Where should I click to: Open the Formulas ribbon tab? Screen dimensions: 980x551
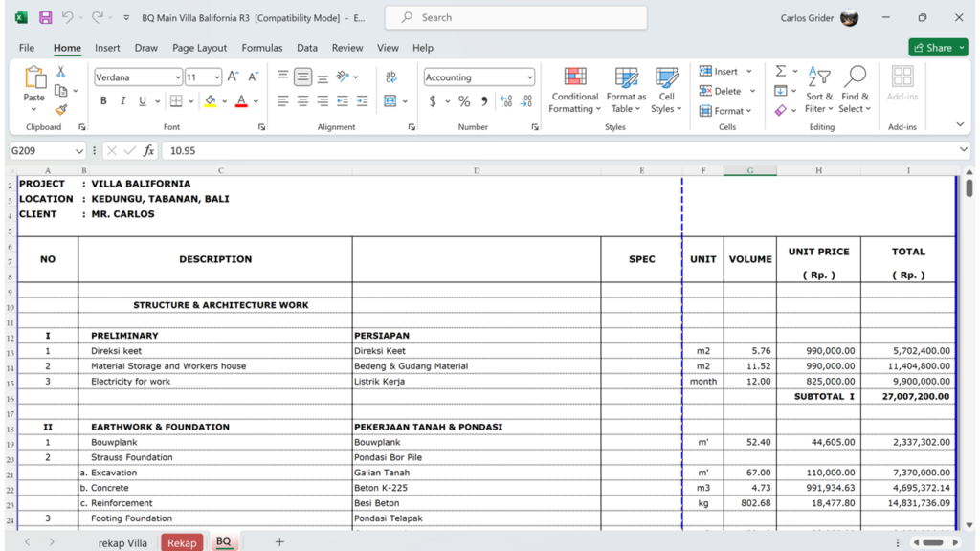(x=261, y=48)
